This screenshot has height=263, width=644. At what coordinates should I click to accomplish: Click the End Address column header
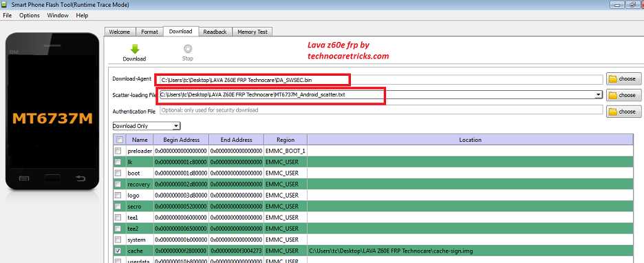pyautogui.click(x=236, y=140)
